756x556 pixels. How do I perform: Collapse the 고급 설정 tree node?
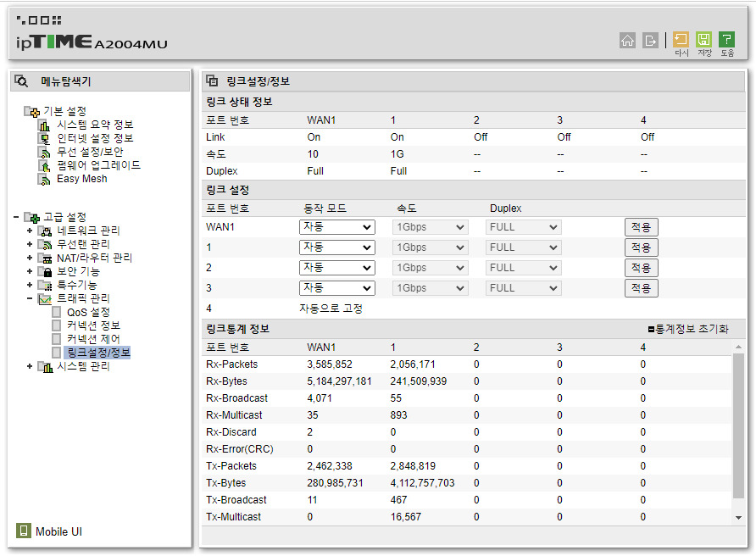coord(17,217)
